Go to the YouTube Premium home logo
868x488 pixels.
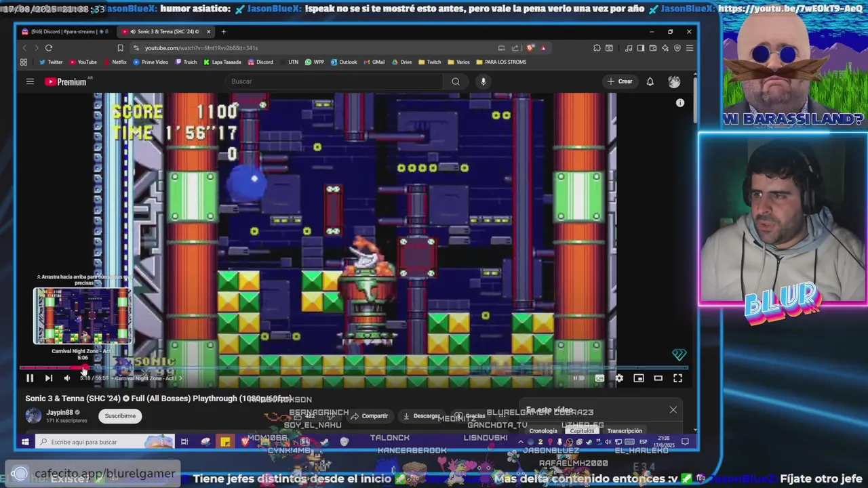click(x=66, y=81)
